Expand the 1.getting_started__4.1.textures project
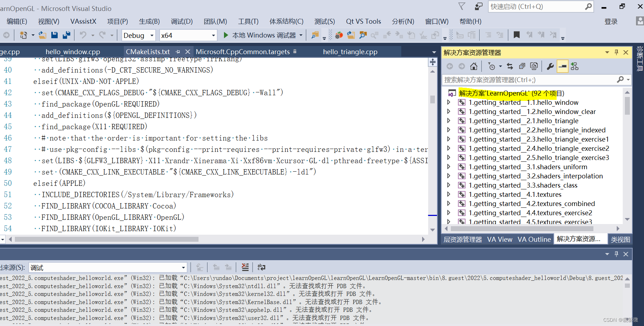The height and width of the screenshot is (326, 644). (x=449, y=194)
